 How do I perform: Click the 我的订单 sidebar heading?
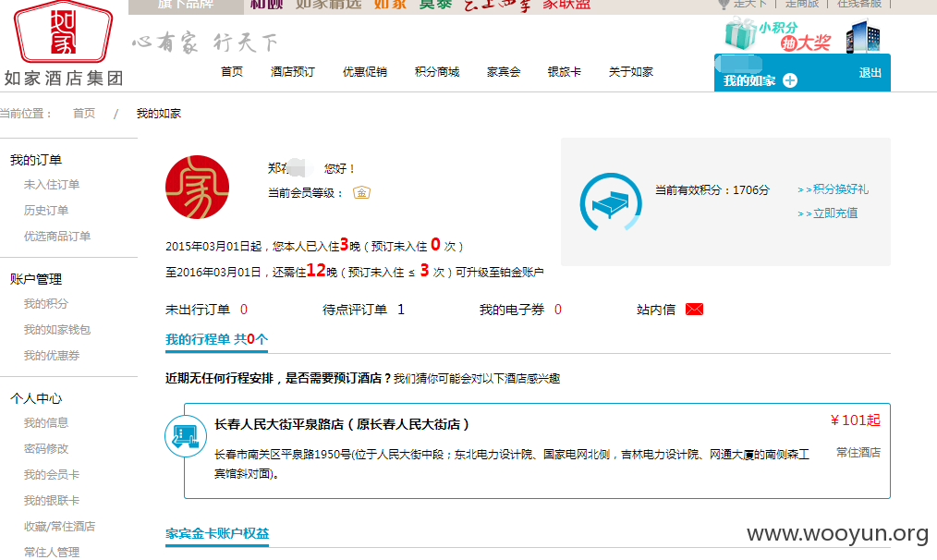(x=36, y=160)
